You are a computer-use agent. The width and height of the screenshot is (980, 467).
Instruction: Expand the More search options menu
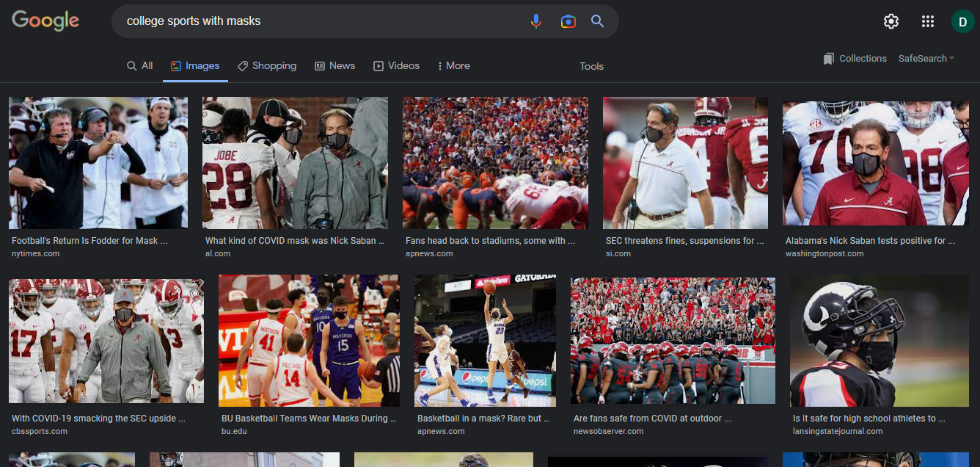coord(453,66)
